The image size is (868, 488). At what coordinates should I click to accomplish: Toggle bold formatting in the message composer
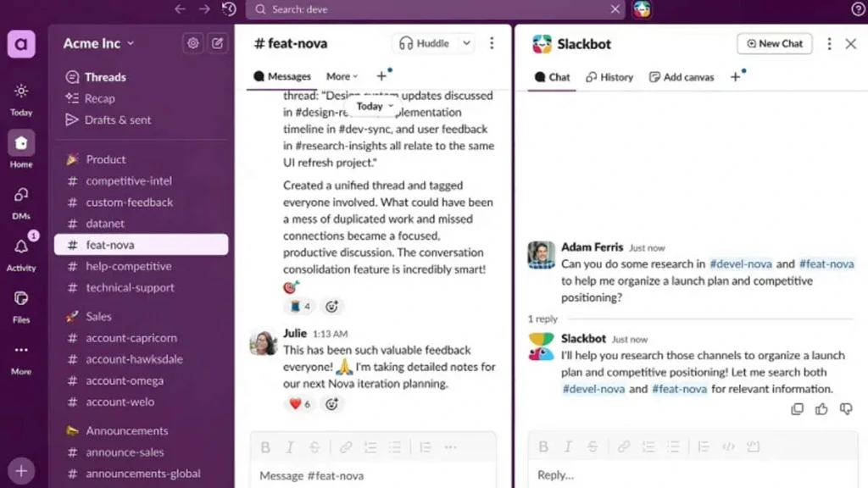[265, 447]
